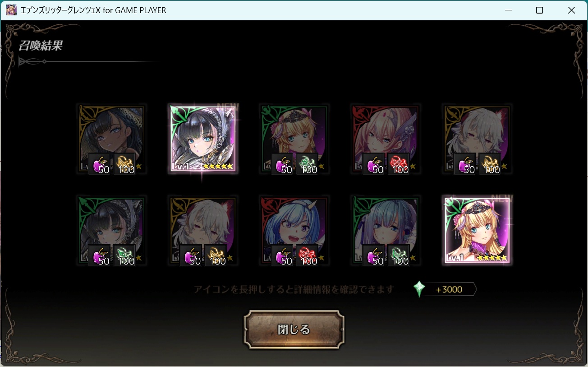Image resolution: width=588 pixels, height=367 pixels.
Task: Click the 閉じる close button
Action: tap(294, 330)
